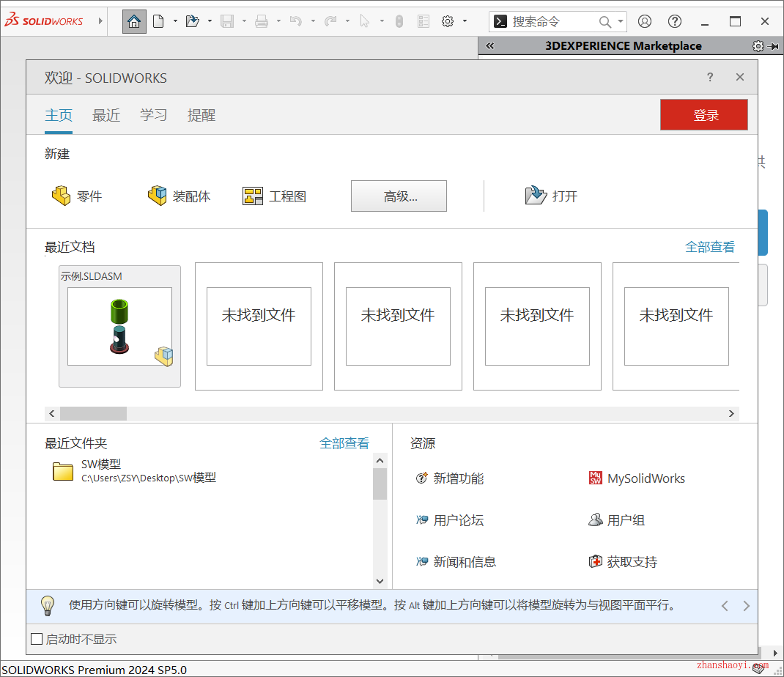Click the Undo arrow icon

(296, 21)
